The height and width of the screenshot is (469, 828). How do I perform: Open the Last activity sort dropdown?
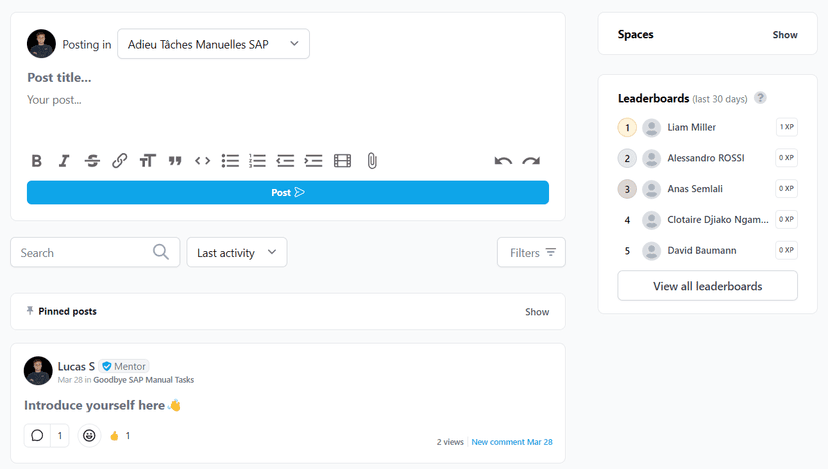[237, 253]
